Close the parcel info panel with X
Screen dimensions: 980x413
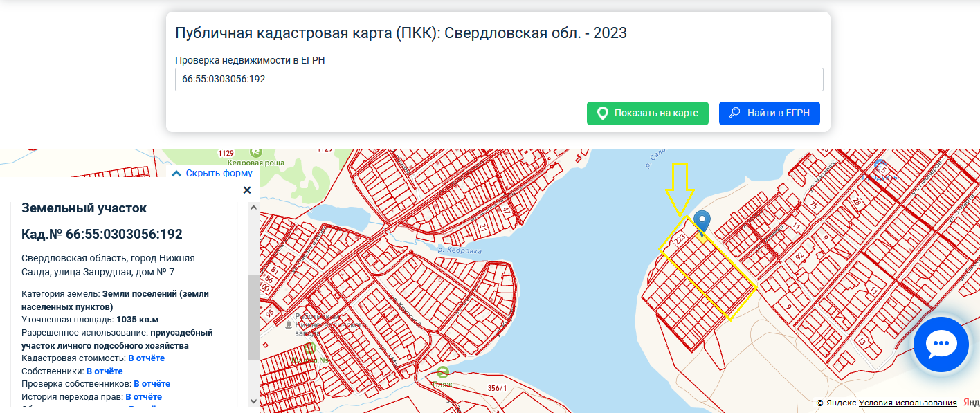pyautogui.click(x=247, y=190)
